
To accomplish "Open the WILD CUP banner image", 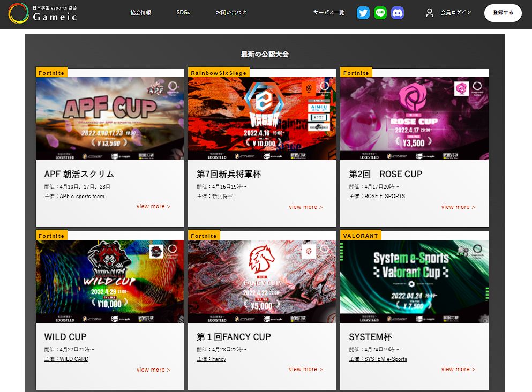I will [110, 281].
